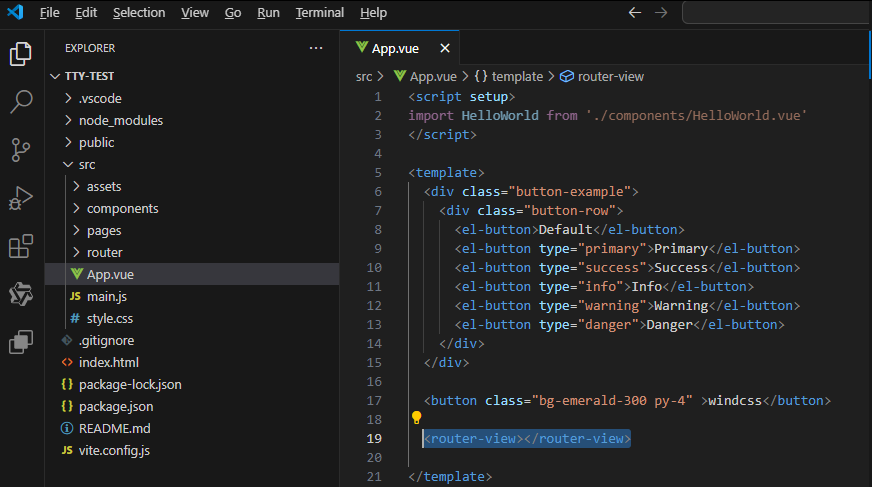
Task: Click the bottom stacked-pages activity bar icon
Action: 21,342
